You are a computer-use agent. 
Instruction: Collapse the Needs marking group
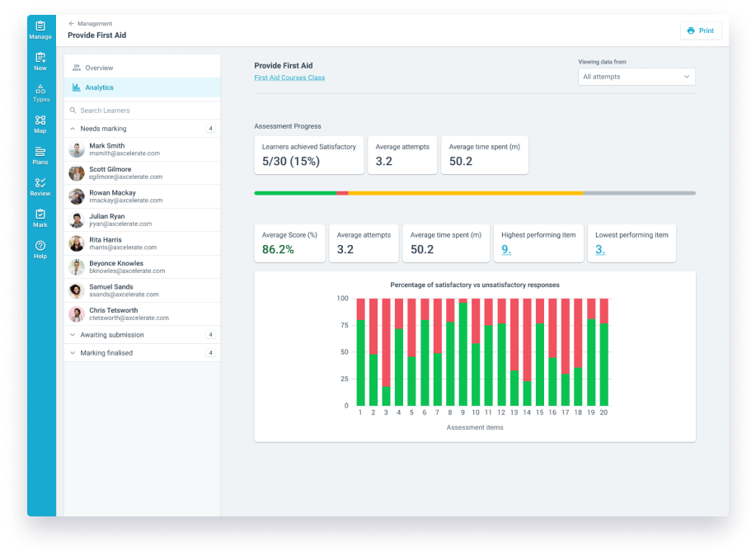click(73, 129)
